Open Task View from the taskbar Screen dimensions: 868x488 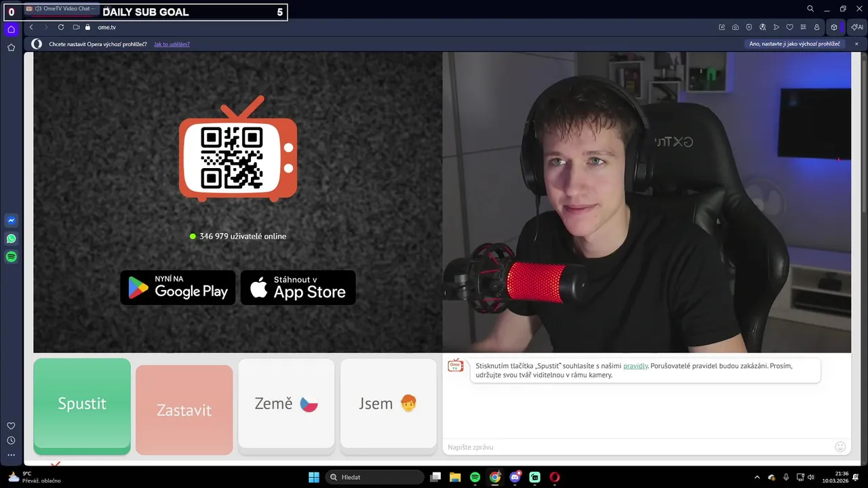tap(436, 477)
